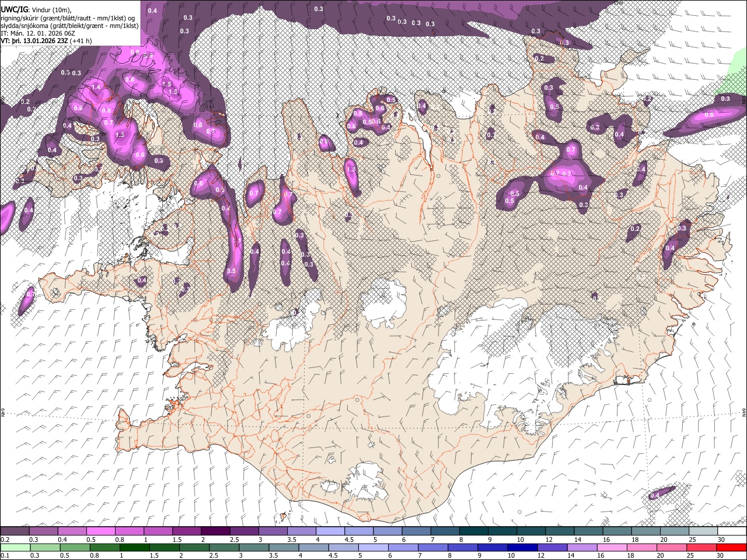Select the lower legend swatch starting at 0.5

[75, 548]
